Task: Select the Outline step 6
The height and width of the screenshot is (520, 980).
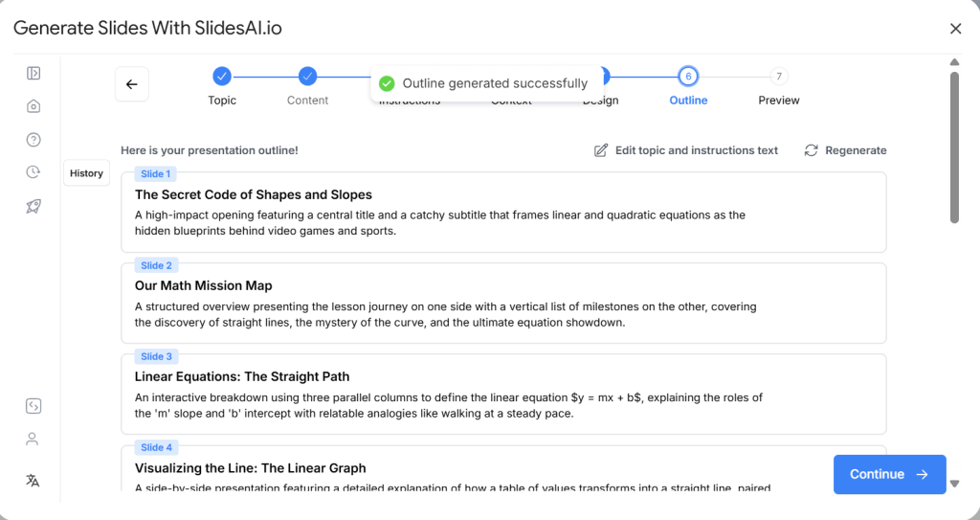Action: [688, 77]
